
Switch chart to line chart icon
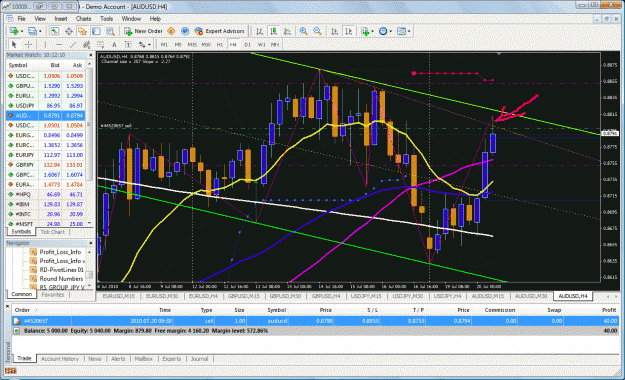(x=287, y=31)
